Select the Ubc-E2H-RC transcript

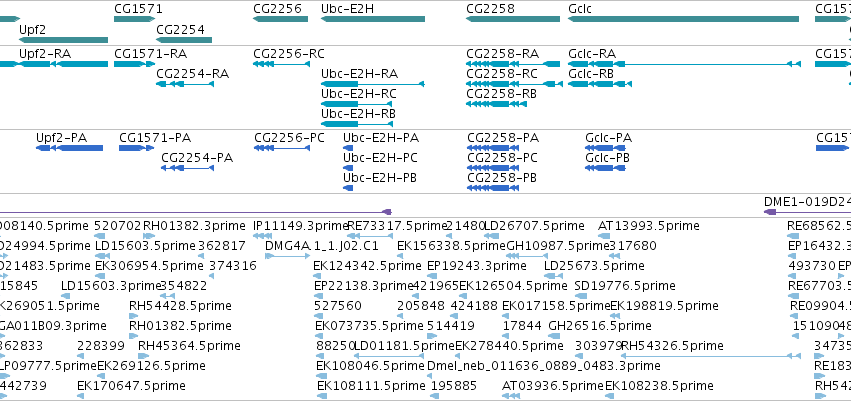coord(358,104)
